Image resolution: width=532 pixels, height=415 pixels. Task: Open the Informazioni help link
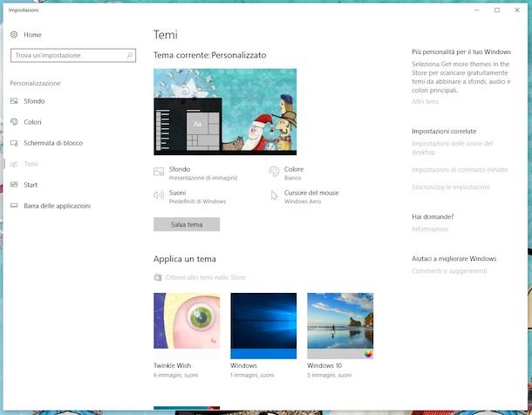(x=430, y=229)
